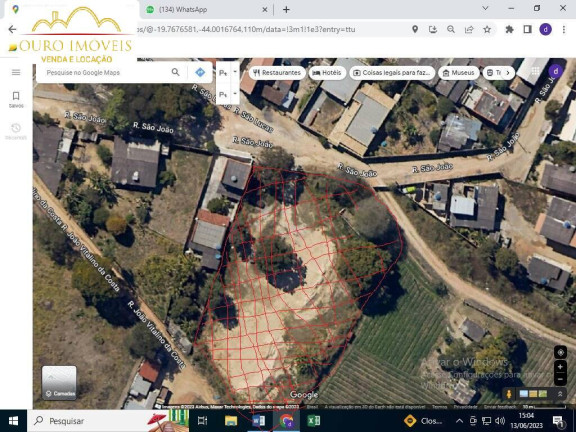The width and height of the screenshot is (576, 432).
Task: Center map on my location
Action: pyautogui.click(x=560, y=352)
